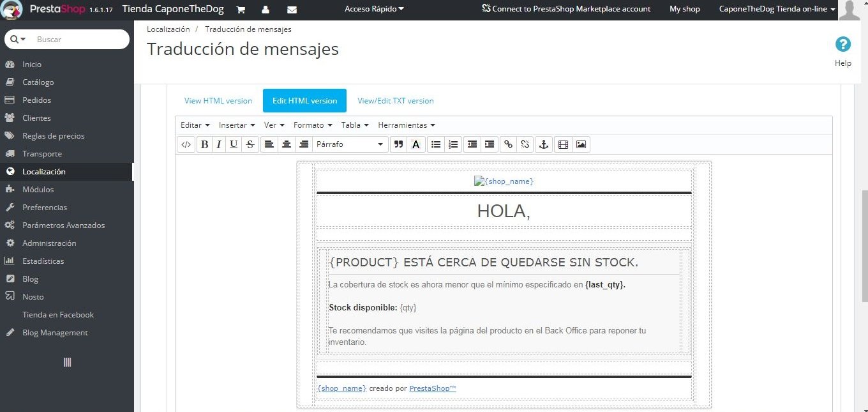
Task: Switch to View HTML version tab
Action: [218, 101]
